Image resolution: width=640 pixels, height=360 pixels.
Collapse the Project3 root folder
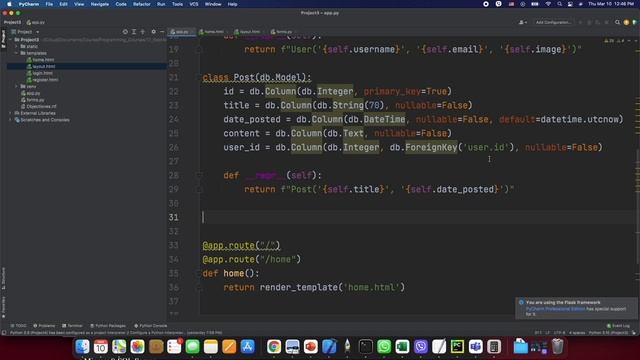pos(11,40)
